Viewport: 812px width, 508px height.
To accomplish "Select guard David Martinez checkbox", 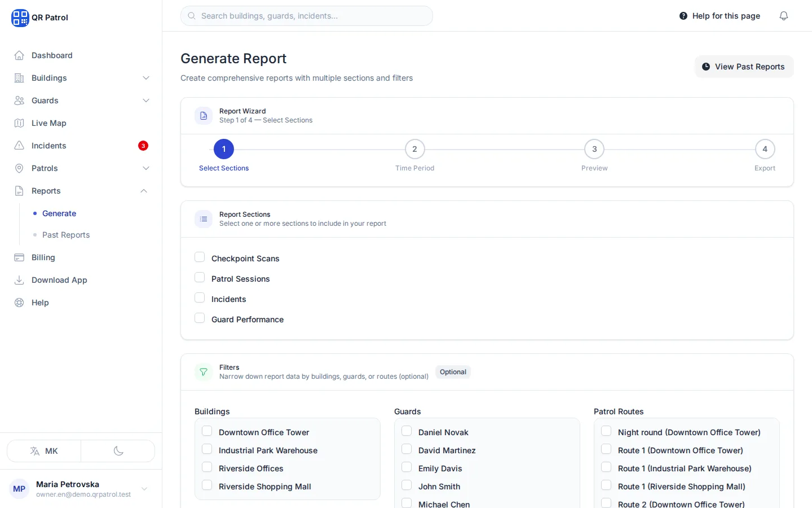I will click(x=407, y=449).
